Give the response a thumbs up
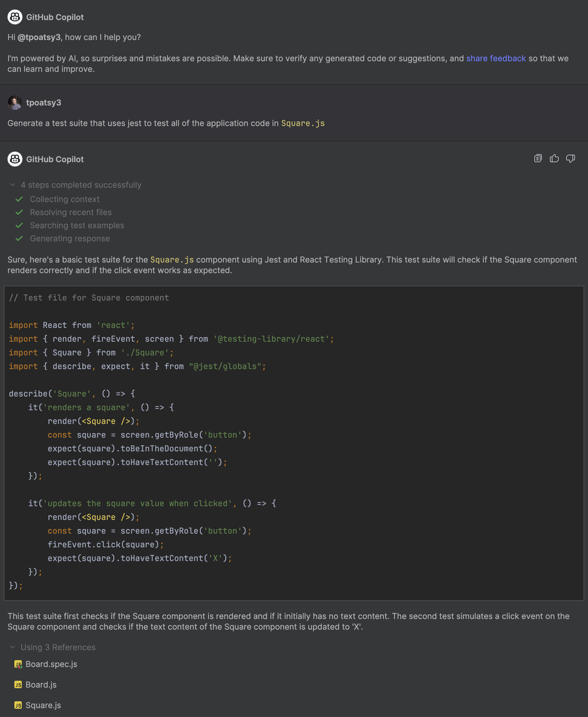 pos(554,159)
